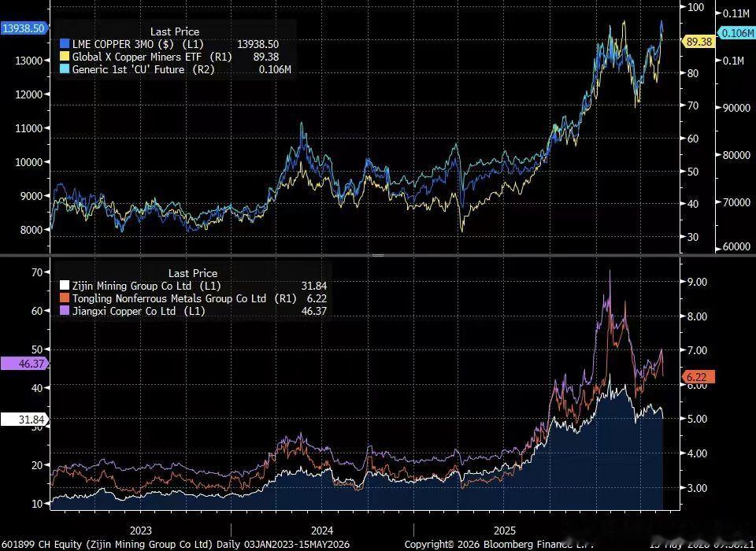Click the 3.00 tick on lower right axis
This screenshot has width=756, height=551.
tap(697, 488)
